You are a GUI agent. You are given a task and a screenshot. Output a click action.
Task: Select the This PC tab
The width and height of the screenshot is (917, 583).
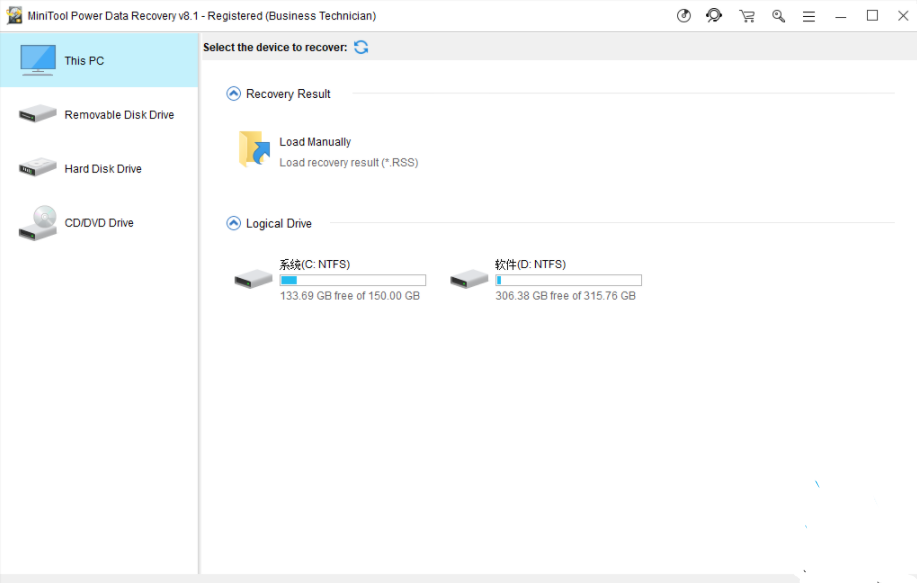coord(99,60)
